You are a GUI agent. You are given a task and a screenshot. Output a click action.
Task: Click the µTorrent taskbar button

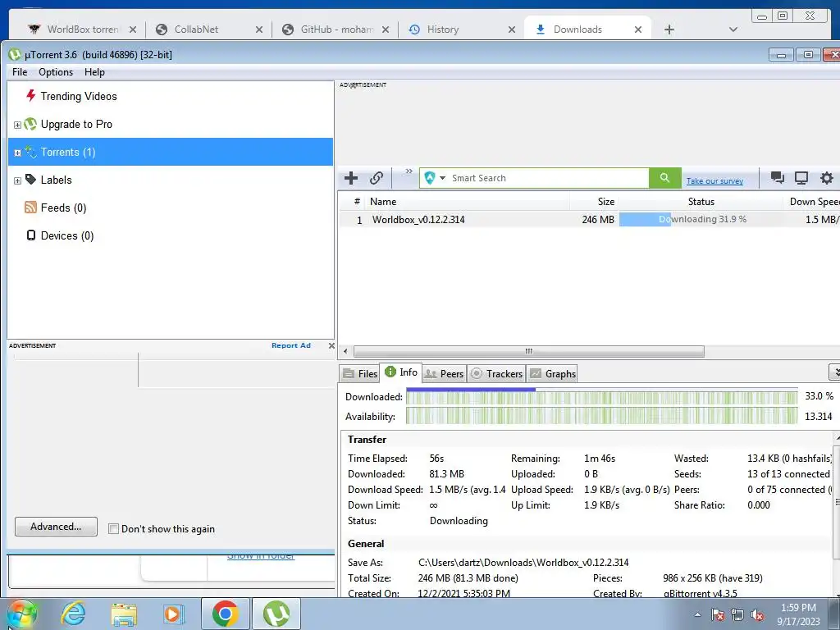click(x=276, y=614)
